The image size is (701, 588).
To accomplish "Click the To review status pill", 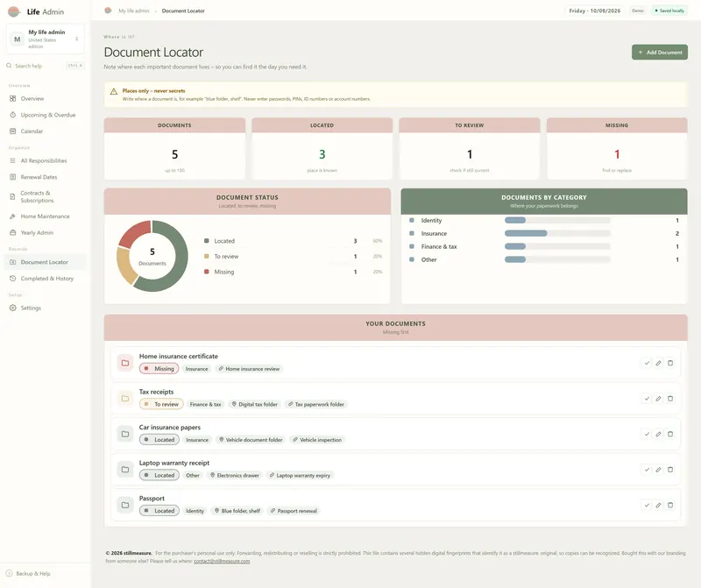I will [161, 404].
